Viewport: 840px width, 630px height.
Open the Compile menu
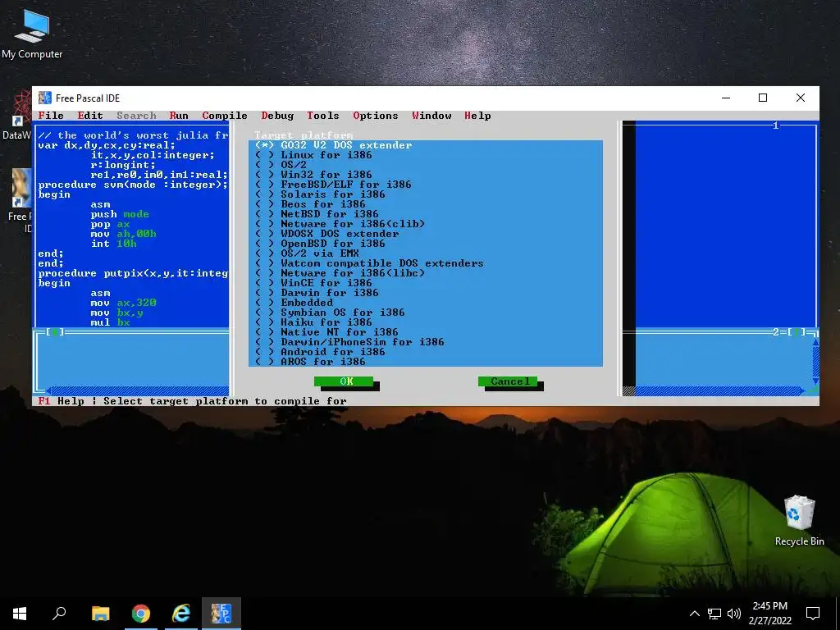pos(225,116)
